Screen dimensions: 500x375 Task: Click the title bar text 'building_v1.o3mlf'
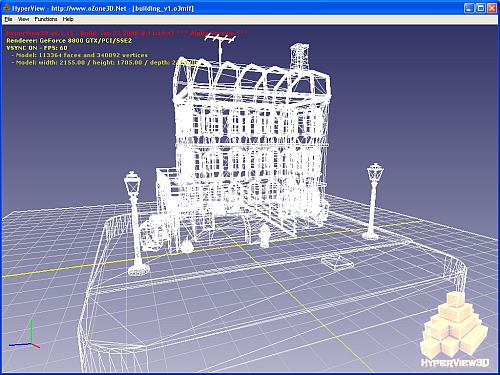point(163,8)
